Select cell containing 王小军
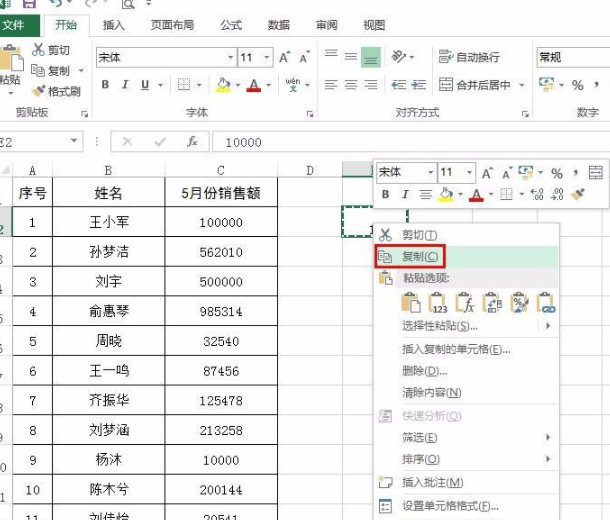Screen dimensions: 610x520 [109, 222]
